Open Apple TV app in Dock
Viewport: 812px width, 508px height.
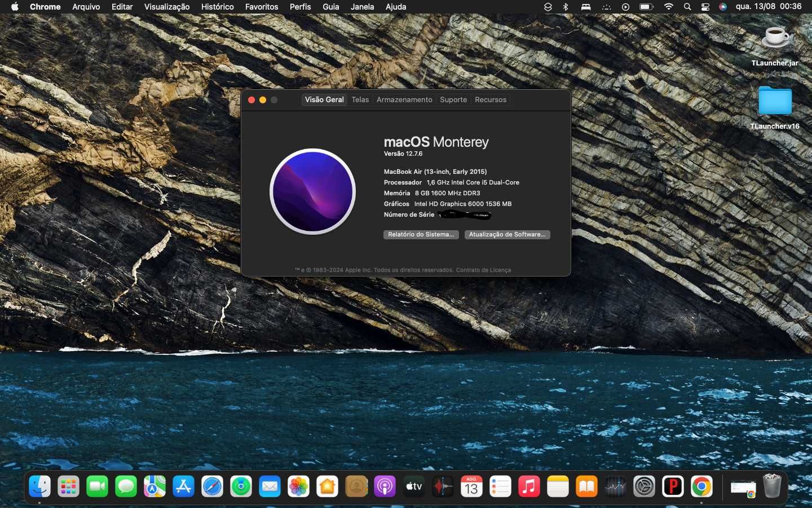(x=414, y=487)
